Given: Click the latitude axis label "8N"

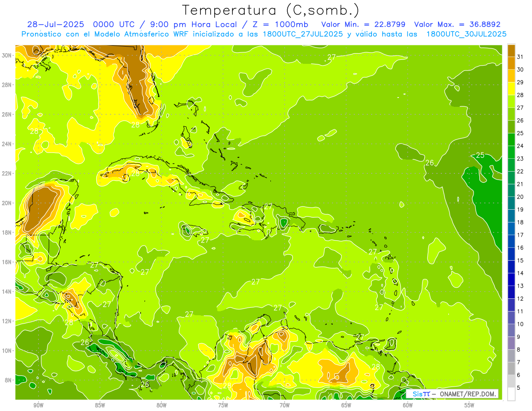Looking at the screenshot, I should (x=9, y=380).
